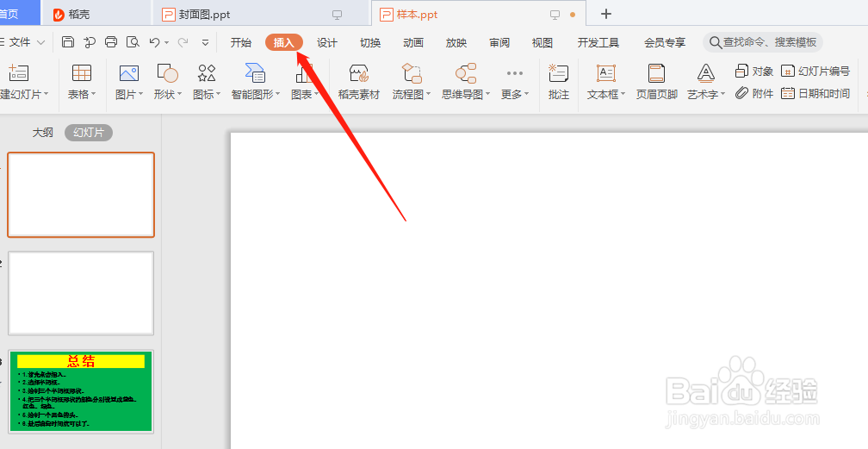Open the 图标 icon library button
This screenshot has width=868, height=449.
pyautogui.click(x=207, y=72)
